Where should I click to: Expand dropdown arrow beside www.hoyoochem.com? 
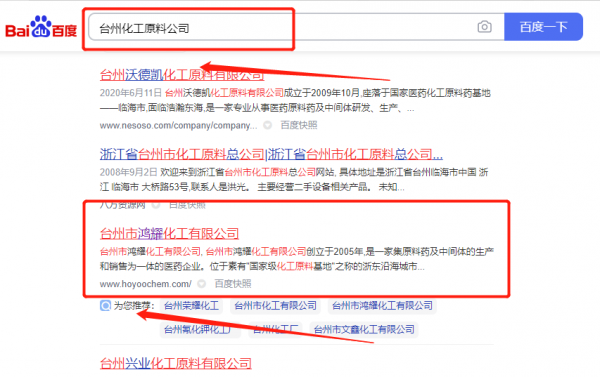pyautogui.click(x=202, y=284)
